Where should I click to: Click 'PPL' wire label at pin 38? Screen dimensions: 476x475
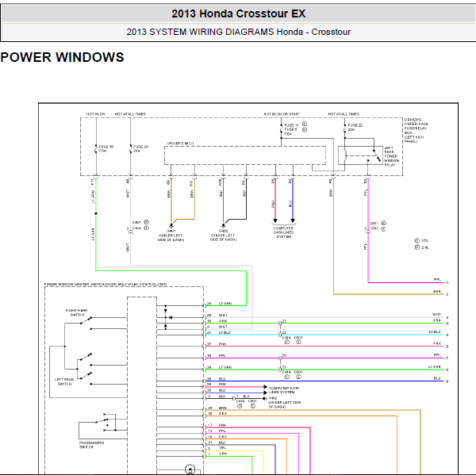pos(222,355)
